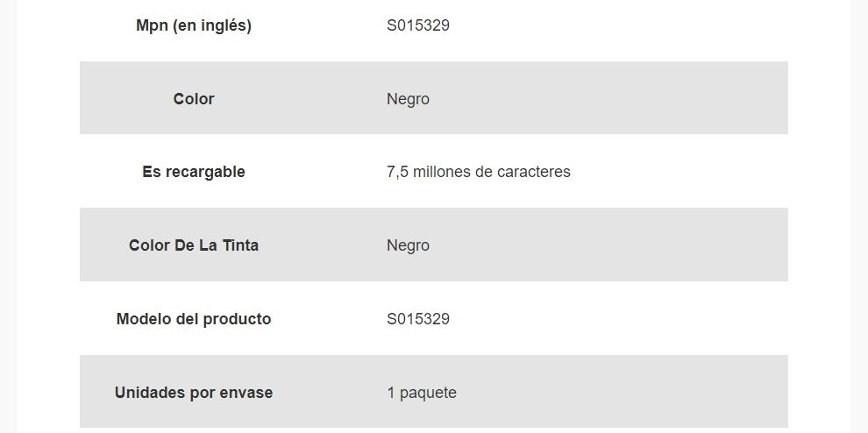The height and width of the screenshot is (433, 868).
Task: Click the "Es recargable" label
Action: coord(194,172)
